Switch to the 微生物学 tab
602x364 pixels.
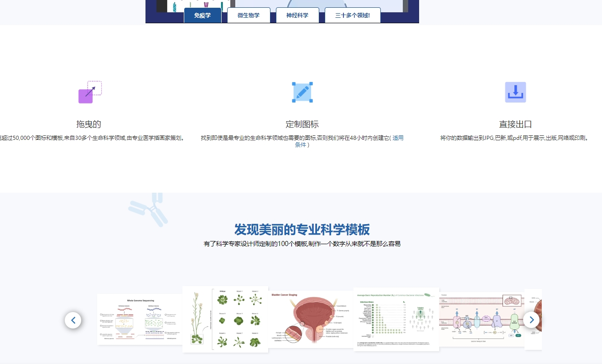pyautogui.click(x=249, y=15)
